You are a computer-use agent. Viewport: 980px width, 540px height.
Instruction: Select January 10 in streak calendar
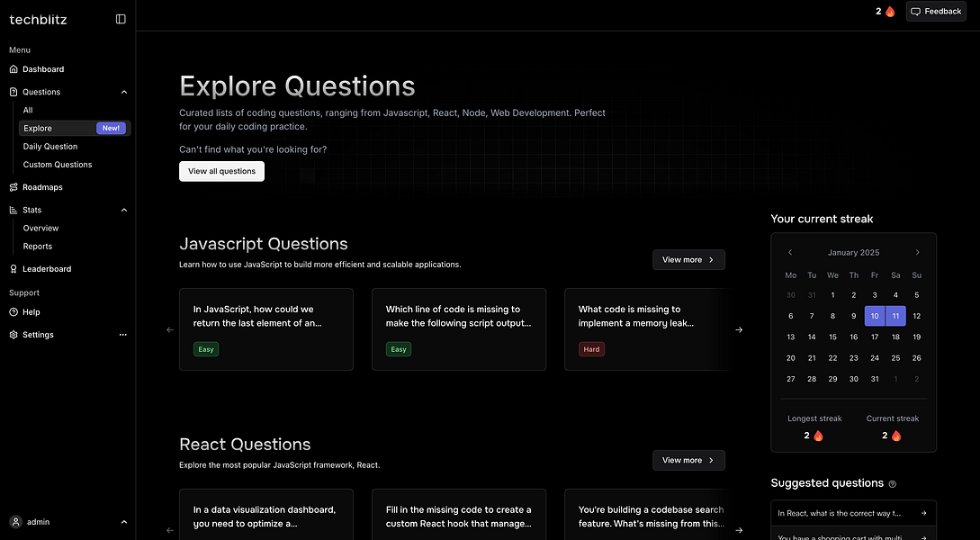pos(875,316)
